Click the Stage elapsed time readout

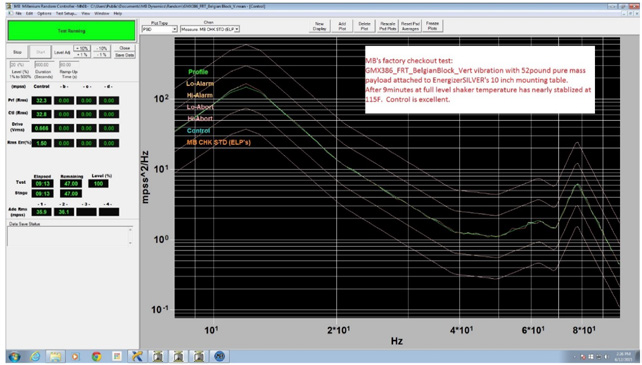tap(42, 193)
